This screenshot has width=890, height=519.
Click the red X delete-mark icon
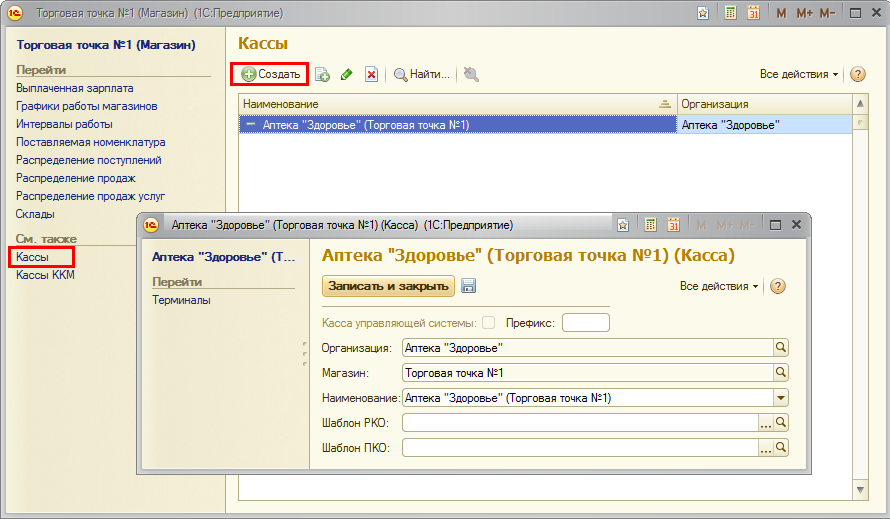[x=371, y=74]
